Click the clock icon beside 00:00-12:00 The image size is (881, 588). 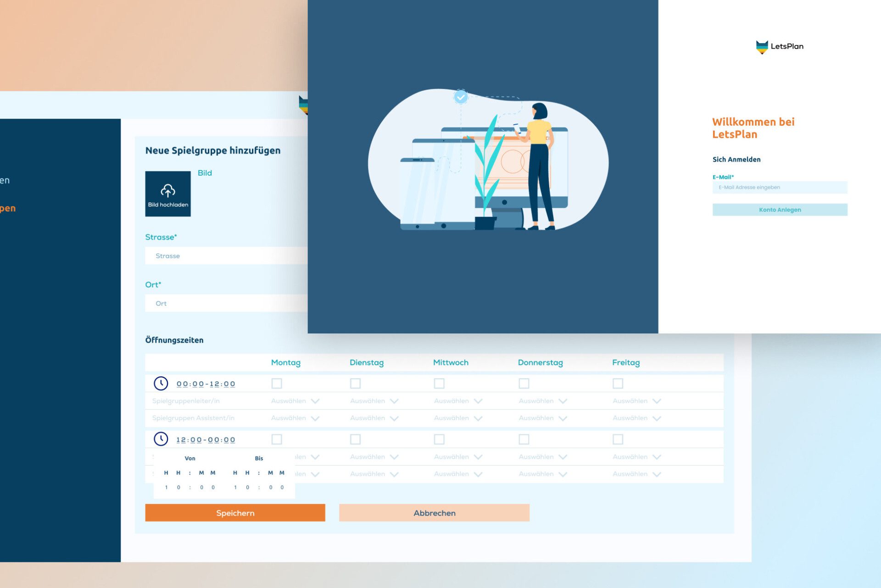click(x=161, y=383)
